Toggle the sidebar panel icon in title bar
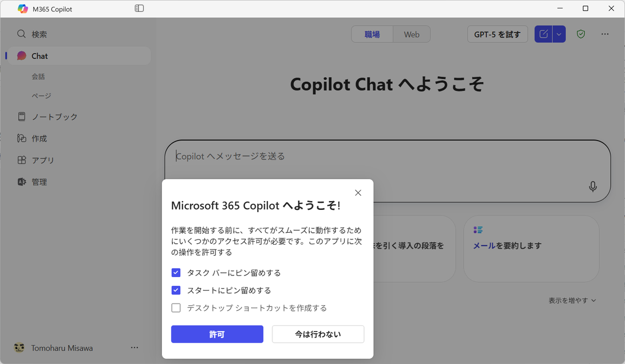Viewport: 625px width, 364px height. click(139, 8)
